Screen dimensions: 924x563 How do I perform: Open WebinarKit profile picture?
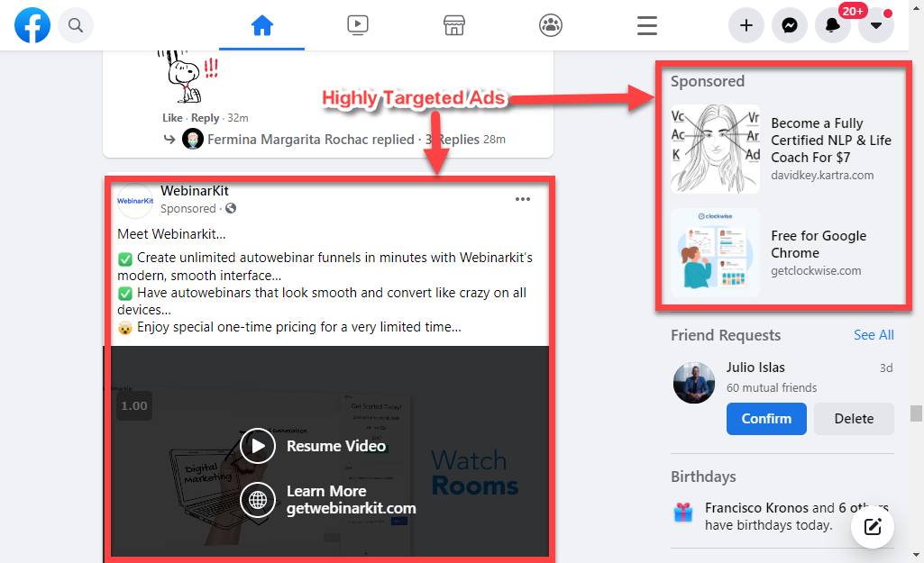click(x=135, y=201)
